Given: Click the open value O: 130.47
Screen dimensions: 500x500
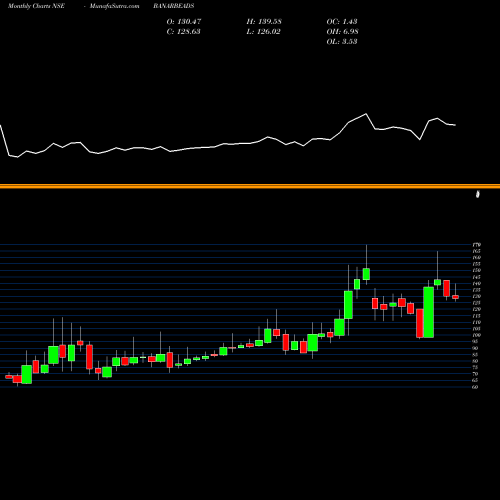Looking at the screenshot, I should tap(184, 22).
